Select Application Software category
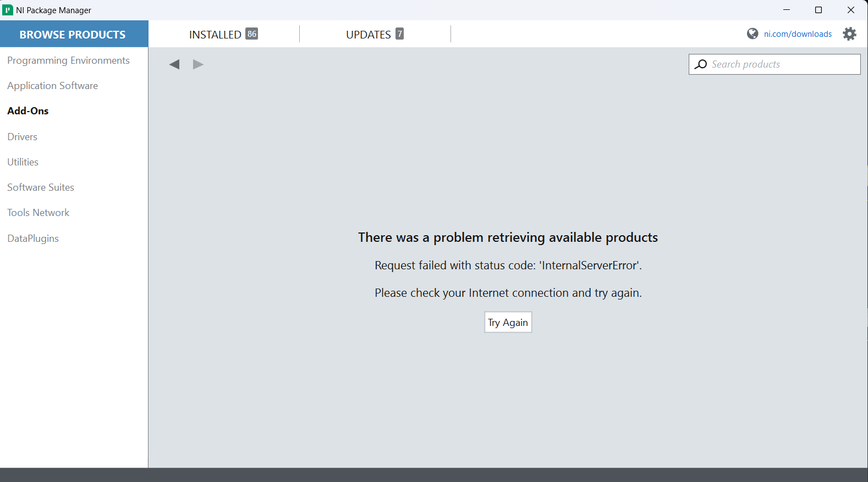 click(x=53, y=86)
